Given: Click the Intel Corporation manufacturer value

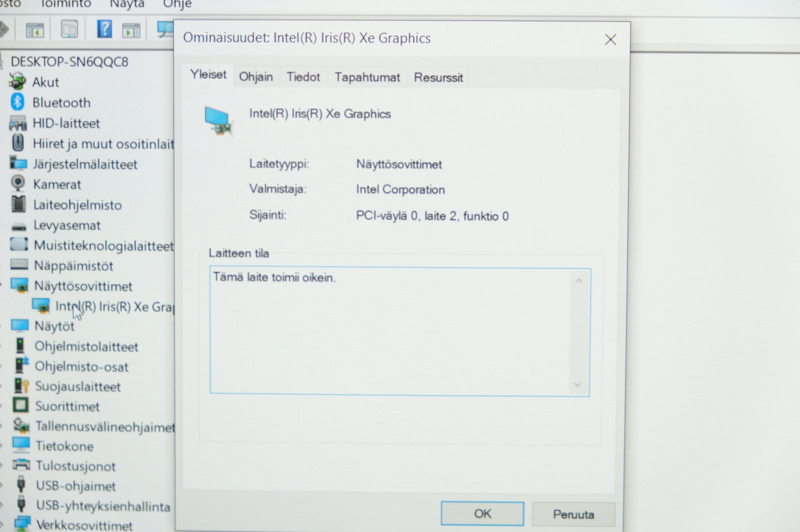Looking at the screenshot, I should [x=400, y=189].
